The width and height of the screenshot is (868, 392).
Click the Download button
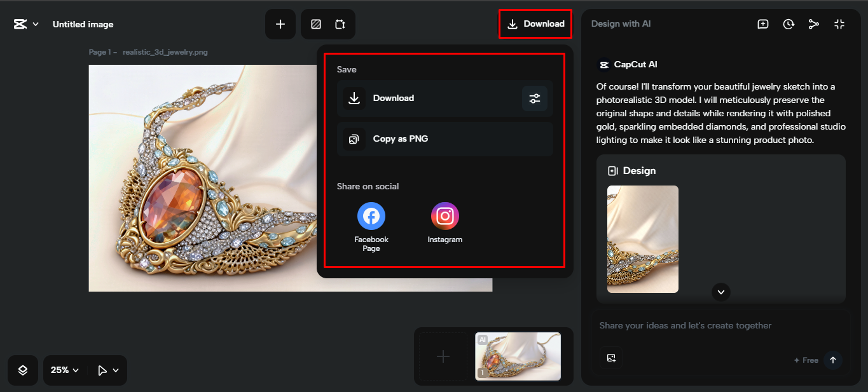(x=535, y=24)
